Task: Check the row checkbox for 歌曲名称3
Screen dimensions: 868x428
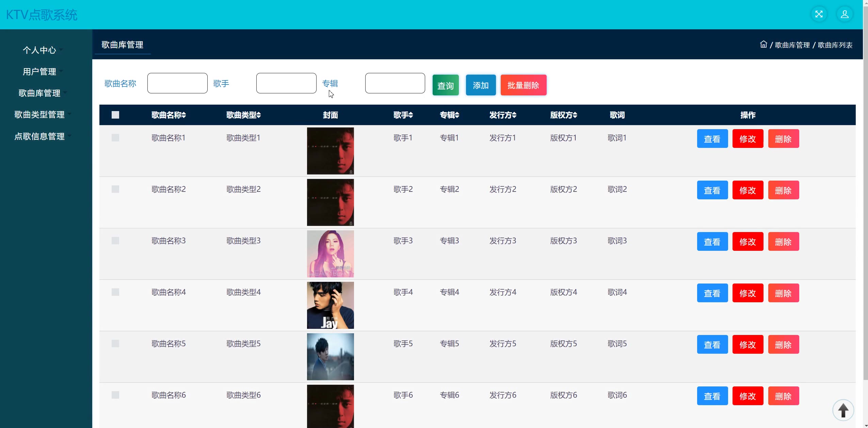Action: point(115,241)
